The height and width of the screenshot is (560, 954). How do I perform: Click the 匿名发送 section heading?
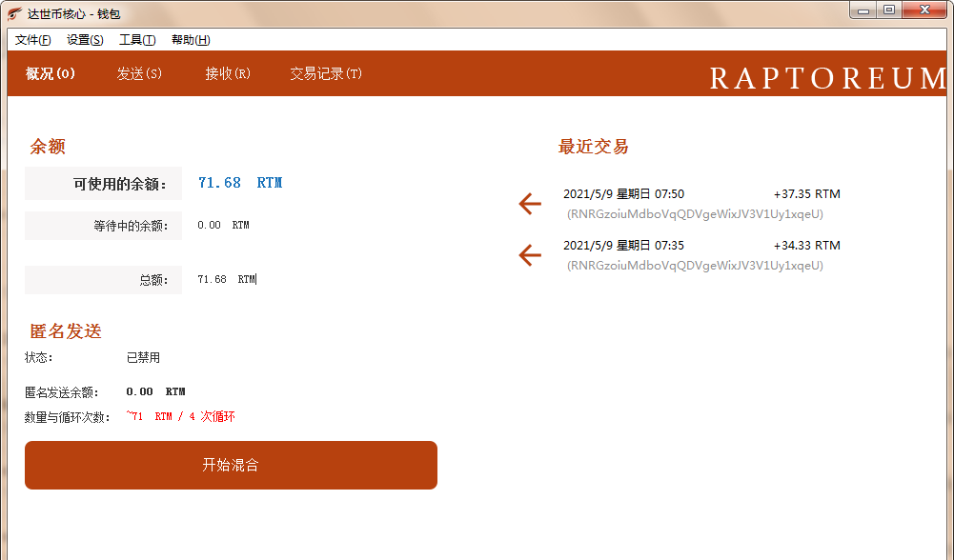click(66, 331)
